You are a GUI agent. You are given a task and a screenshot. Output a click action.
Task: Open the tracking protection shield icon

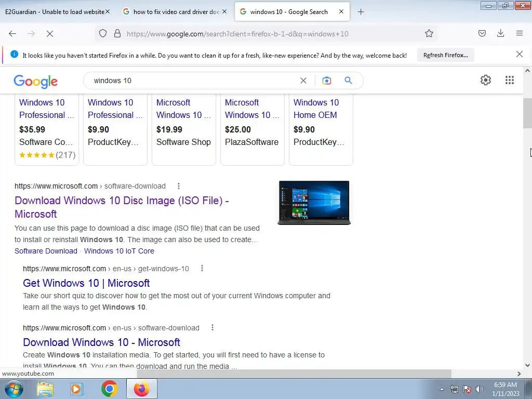click(x=103, y=33)
